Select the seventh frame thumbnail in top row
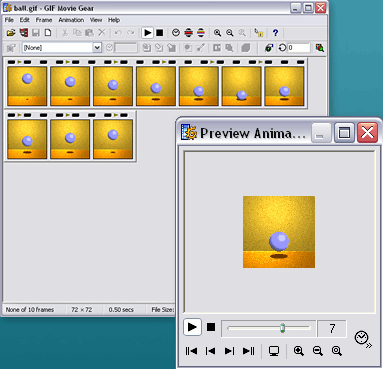This screenshot has width=383, height=369. (284, 86)
